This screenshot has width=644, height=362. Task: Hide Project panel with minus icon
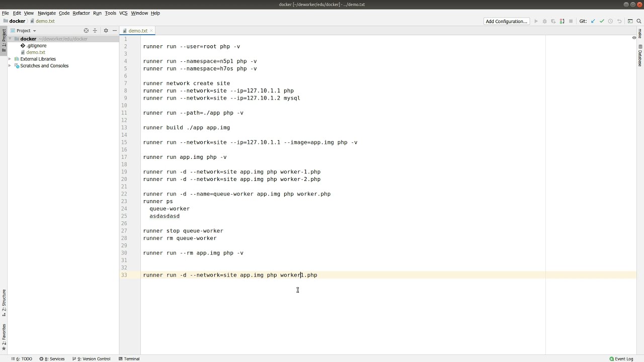(x=114, y=31)
